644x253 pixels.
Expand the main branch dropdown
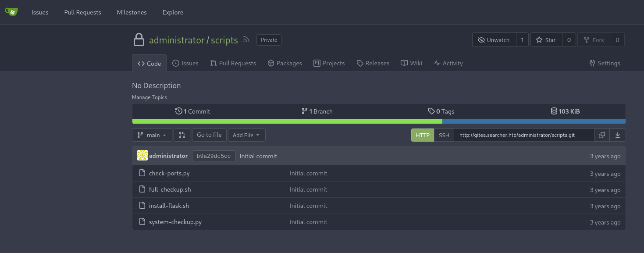152,135
